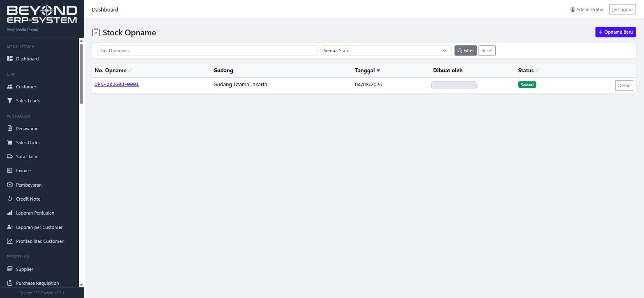Open the Credit Note icon
Viewport: 644px width, 298px height.
click(10, 199)
